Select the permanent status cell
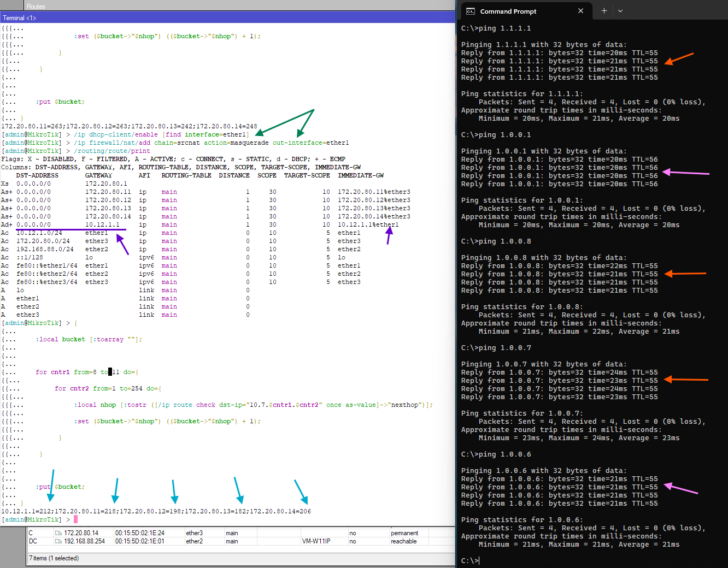This screenshot has width=728, height=568. tap(404, 533)
